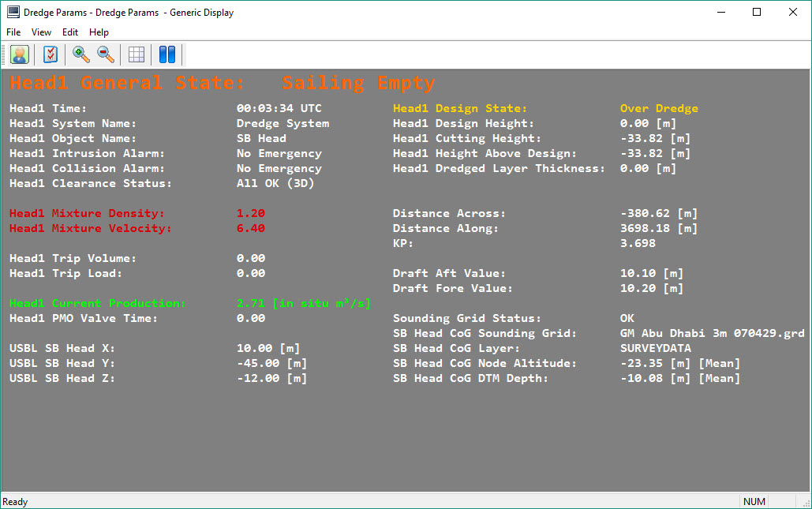Click the Dredge Params app icon in title bar
The image size is (812, 509).
click(x=13, y=13)
